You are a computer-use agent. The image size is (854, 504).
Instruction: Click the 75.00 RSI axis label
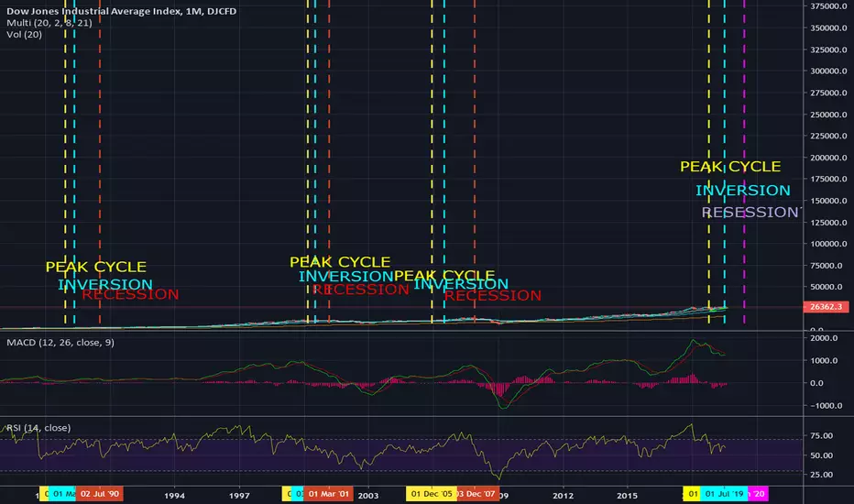(821, 435)
